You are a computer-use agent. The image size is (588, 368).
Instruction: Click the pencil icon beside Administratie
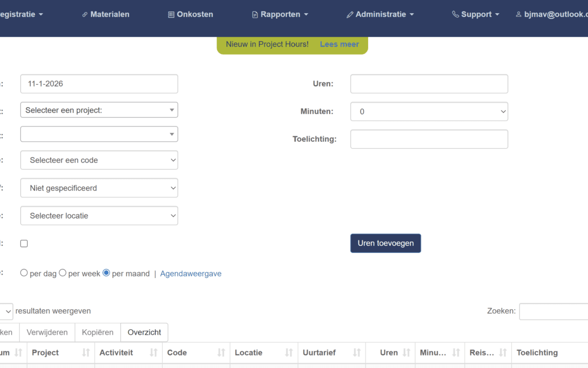(350, 14)
